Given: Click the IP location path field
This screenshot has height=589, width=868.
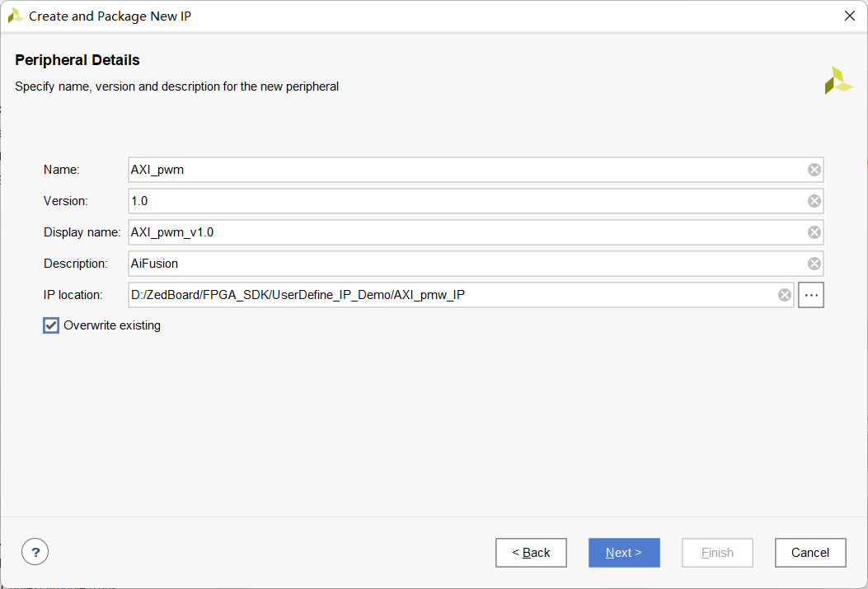Looking at the screenshot, I should click(452, 295).
